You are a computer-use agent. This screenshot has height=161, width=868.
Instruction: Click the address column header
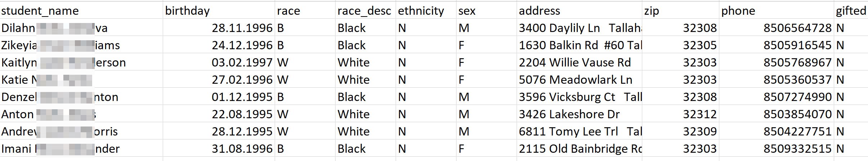coord(539,11)
